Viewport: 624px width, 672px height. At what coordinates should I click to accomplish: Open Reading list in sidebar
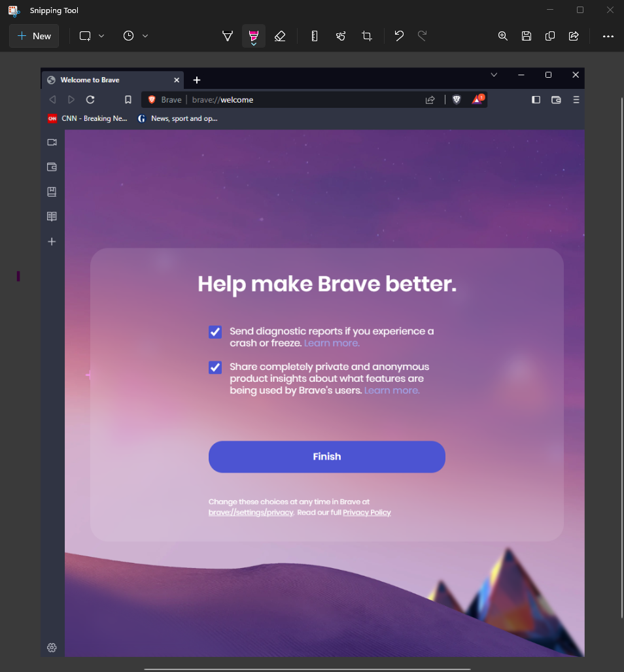[52, 216]
